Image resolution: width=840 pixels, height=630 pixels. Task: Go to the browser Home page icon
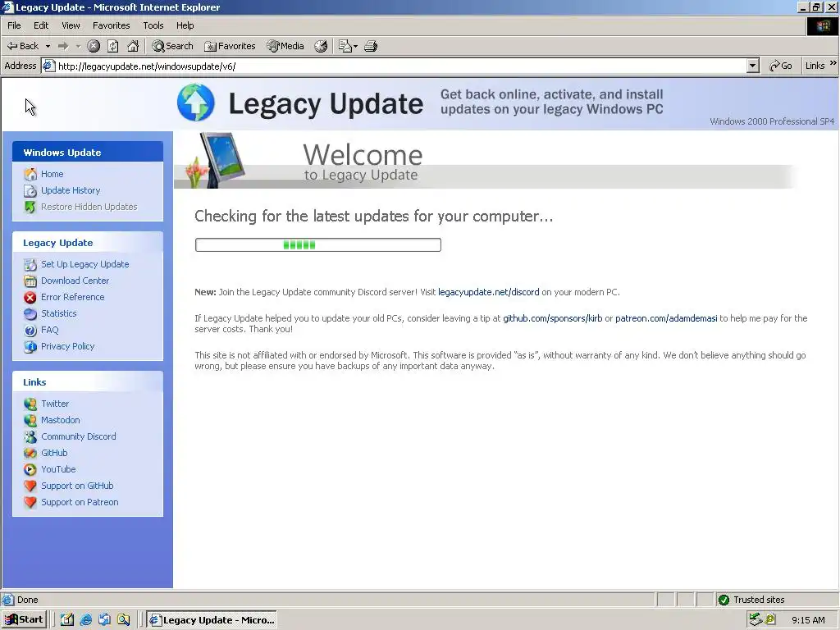click(x=133, y=46)
